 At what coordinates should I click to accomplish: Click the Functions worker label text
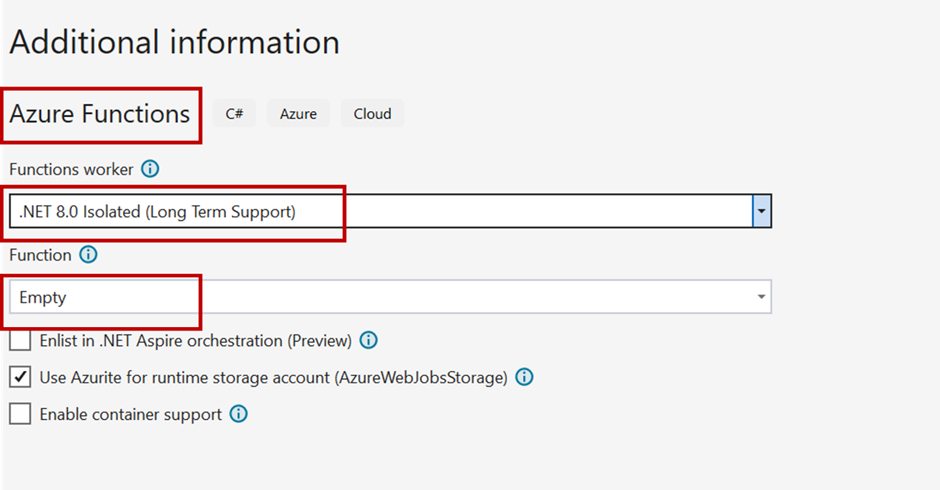[71, 170]
